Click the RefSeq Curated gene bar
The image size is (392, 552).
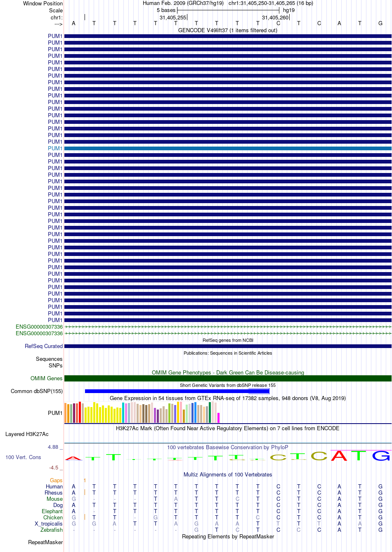point(228,346)
